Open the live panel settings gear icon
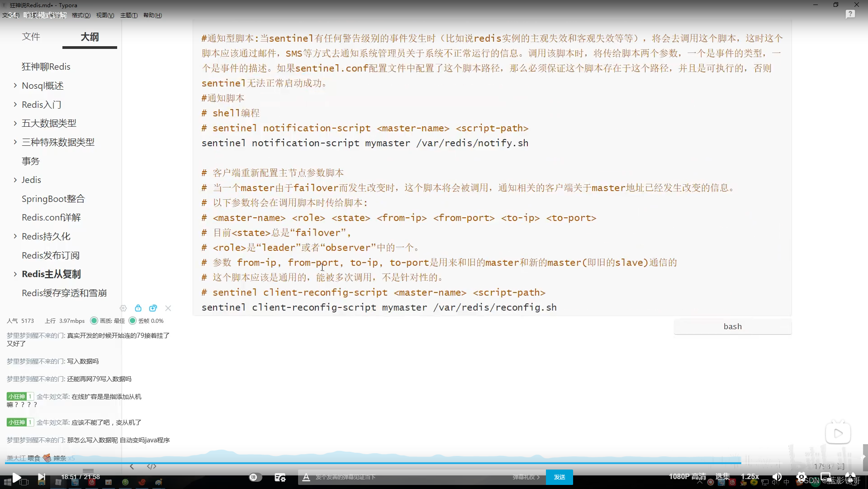 click(123, 308)
